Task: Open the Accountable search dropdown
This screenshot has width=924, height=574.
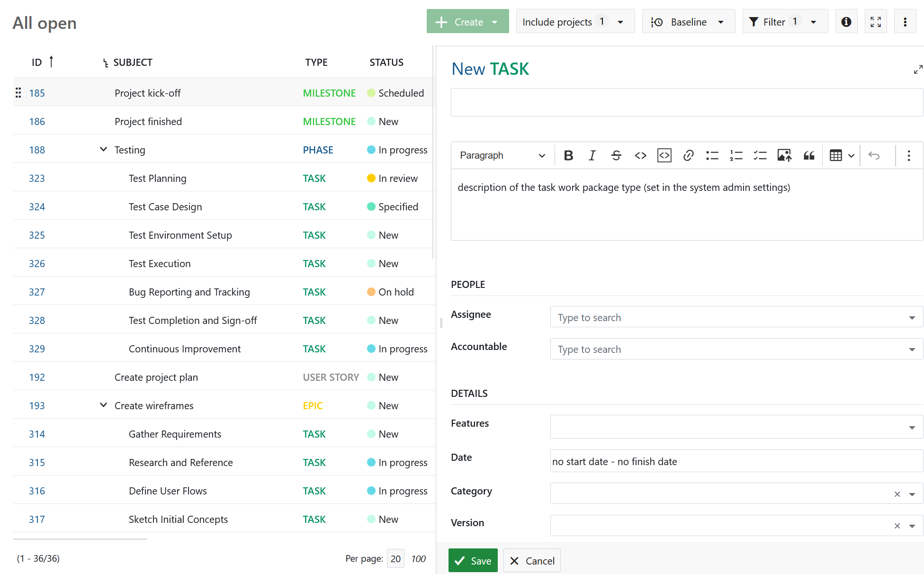Action: pyautogui.click(x=736, y=349)
